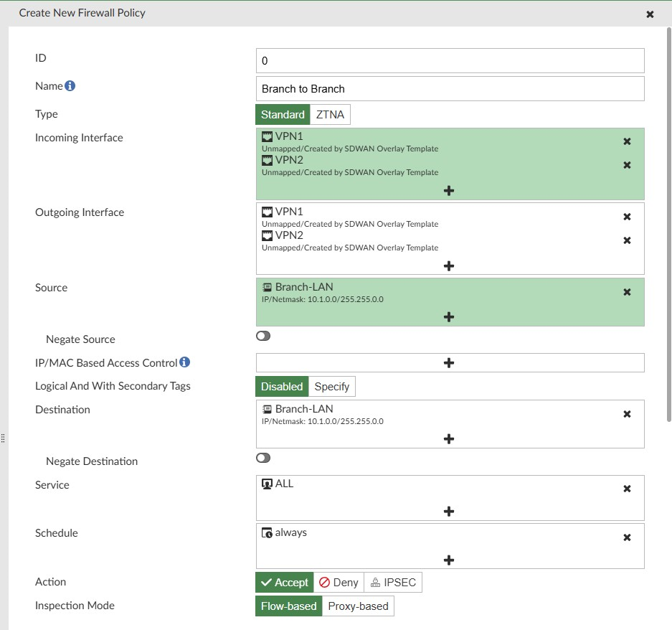672x630 pixels.
Task: Open IP/MAC Based Access Control info tooltip
Action: coord(185,362)
